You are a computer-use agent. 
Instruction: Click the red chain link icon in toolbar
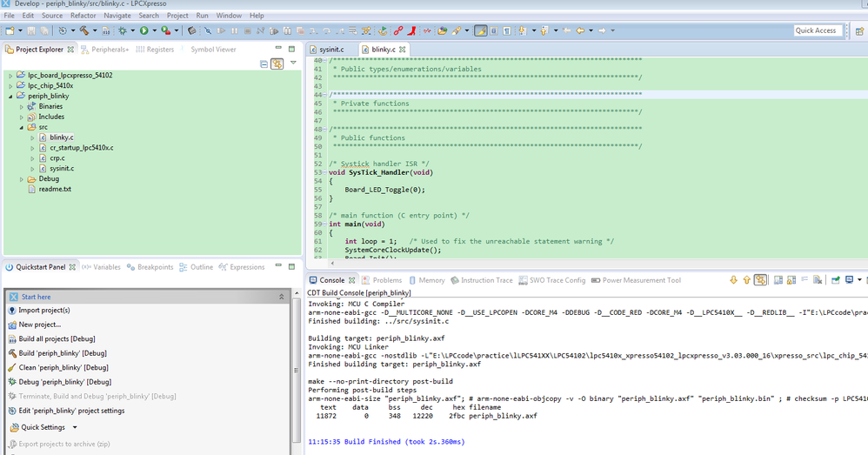398,30
